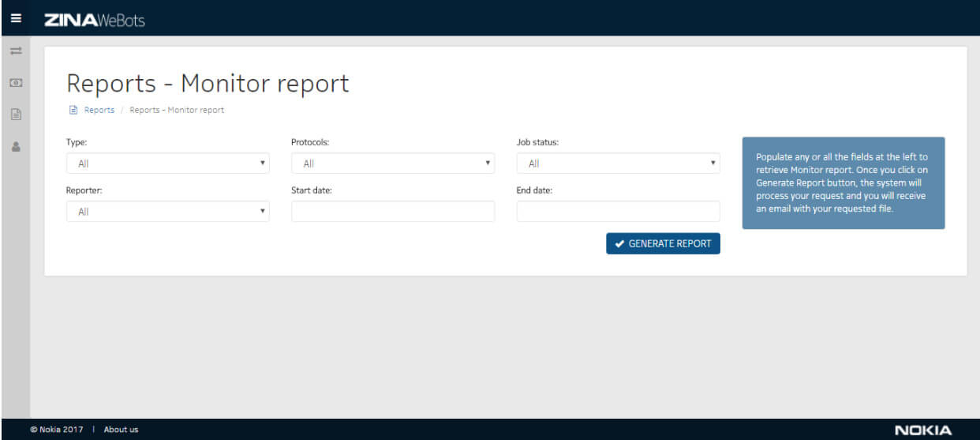This screenshot has width=980, height=440.
Task: Click the blue Monitor report info box
Action: tap(843, 183)
